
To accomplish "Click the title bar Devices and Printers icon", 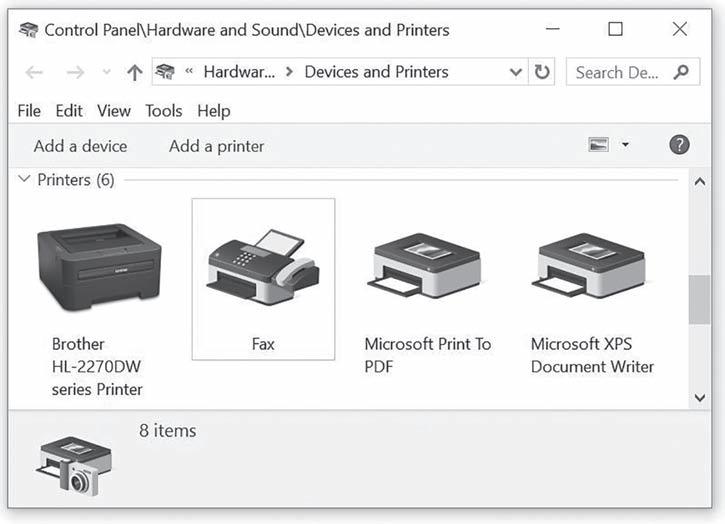I will click(x=28, y=30).
